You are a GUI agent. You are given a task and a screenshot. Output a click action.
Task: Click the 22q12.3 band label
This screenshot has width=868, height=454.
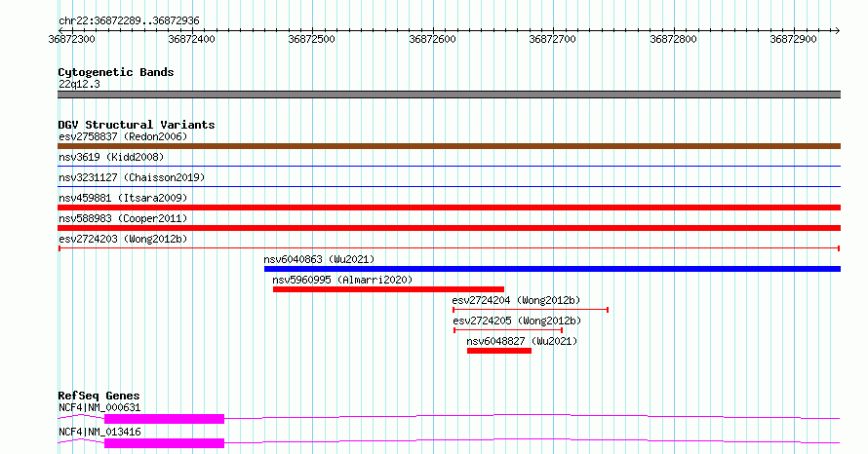[x=79, y=84]
